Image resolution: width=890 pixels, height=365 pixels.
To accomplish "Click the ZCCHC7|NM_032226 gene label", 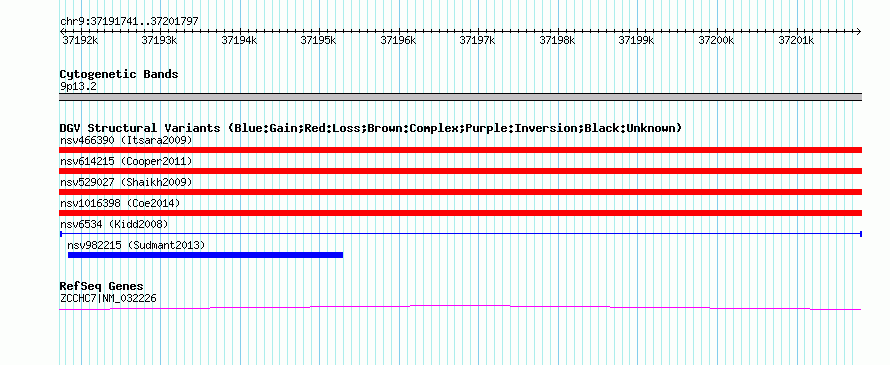I will pos(108,298).
